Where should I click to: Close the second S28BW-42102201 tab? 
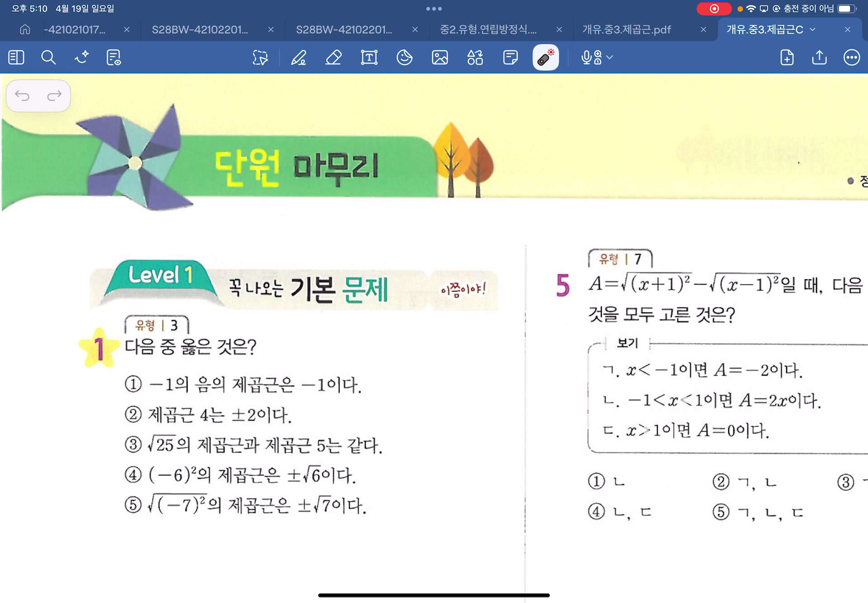[415, 30]
